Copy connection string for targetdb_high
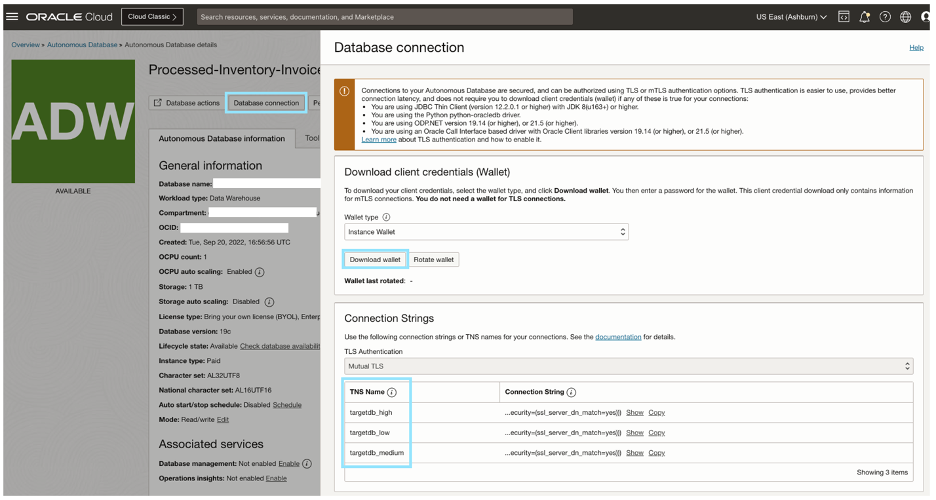This screenshot has height=500, width=936. click(657, 412)
